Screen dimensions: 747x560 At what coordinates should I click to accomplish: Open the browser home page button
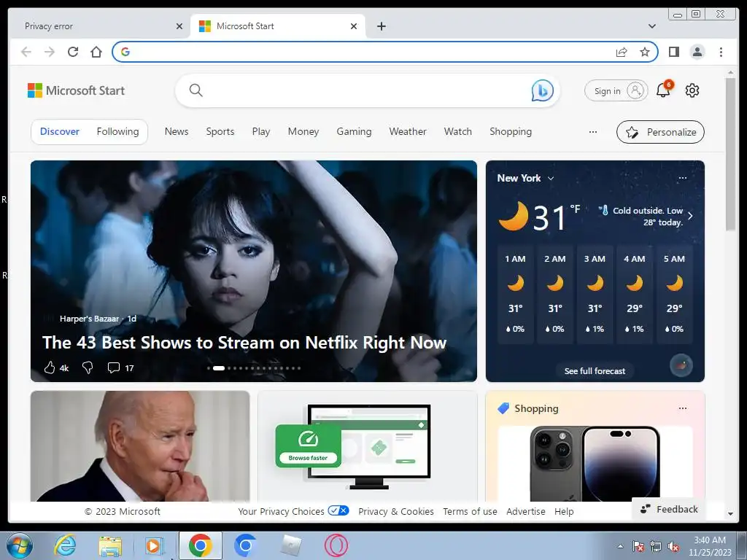[x=96, y=52]
